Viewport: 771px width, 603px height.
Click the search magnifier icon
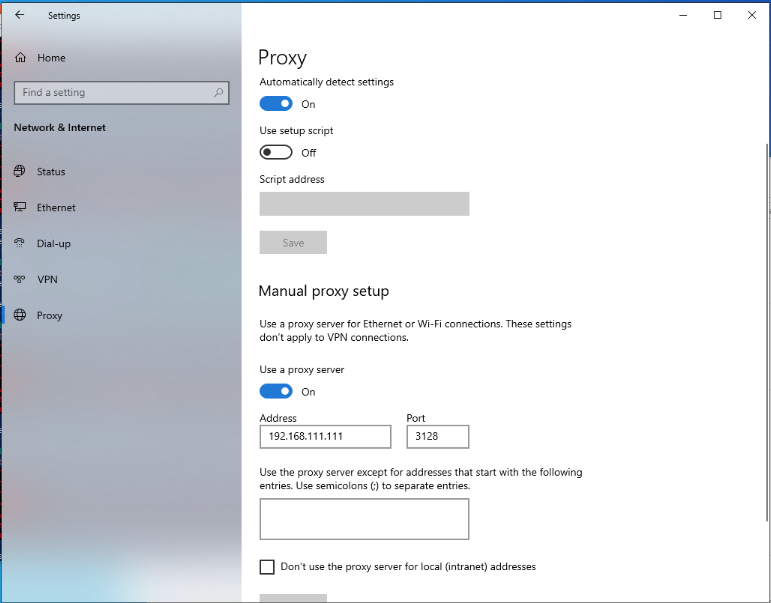[x=218, y=92]
